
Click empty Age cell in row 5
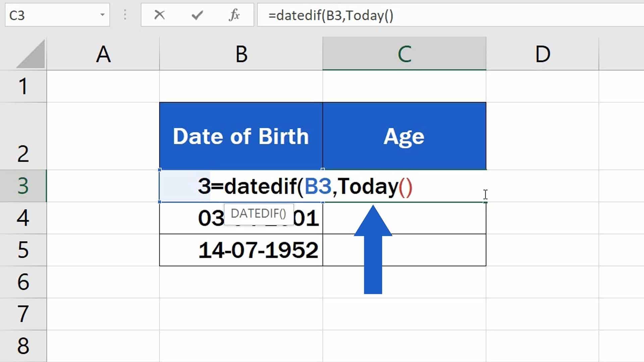436,250
